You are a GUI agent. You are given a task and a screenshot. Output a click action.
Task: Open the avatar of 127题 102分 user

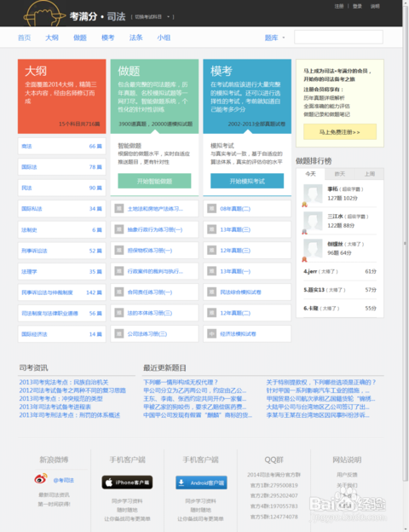pyautogui.click(x=313, y=194)
